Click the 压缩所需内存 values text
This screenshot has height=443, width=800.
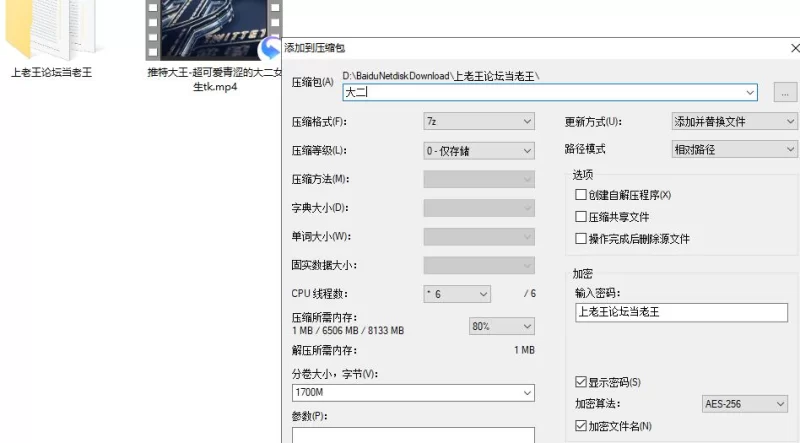click(348, 331)
